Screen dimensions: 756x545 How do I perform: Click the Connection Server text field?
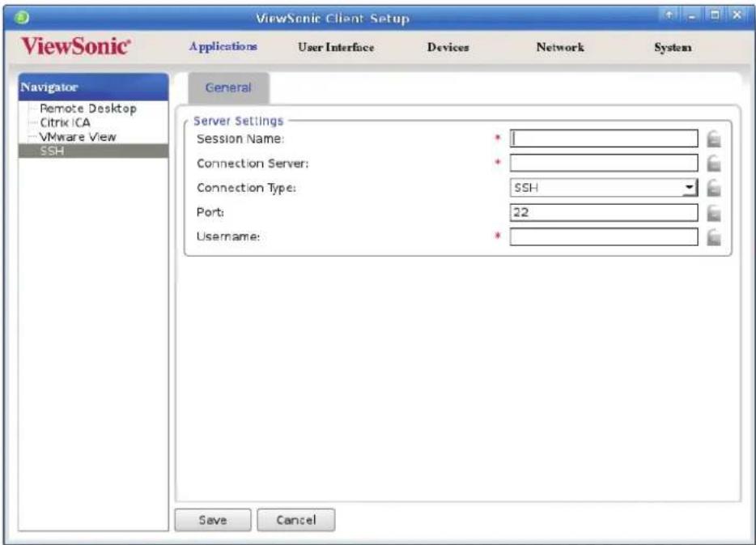(604, 163)
